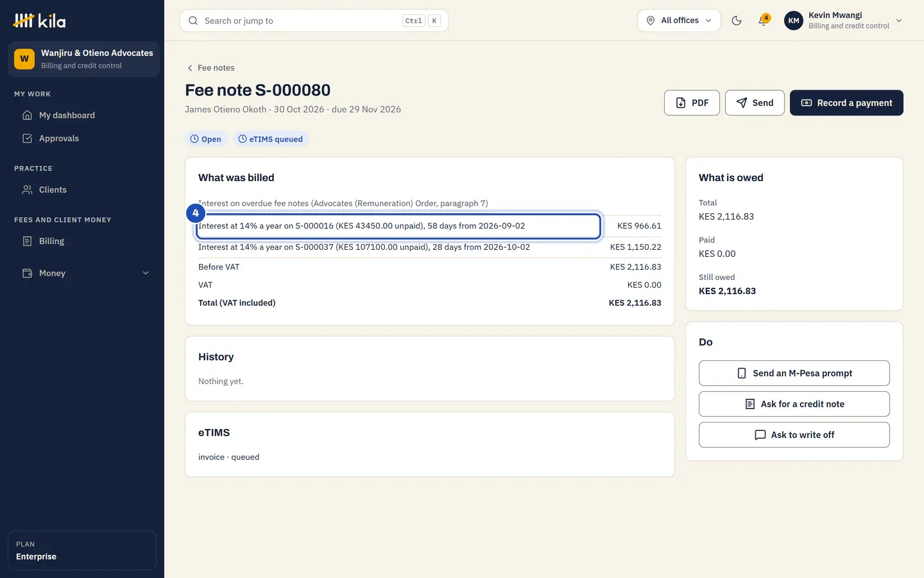Record a payment
The width and height of the screenshot is (924, 578).
(x=846, y=103)
